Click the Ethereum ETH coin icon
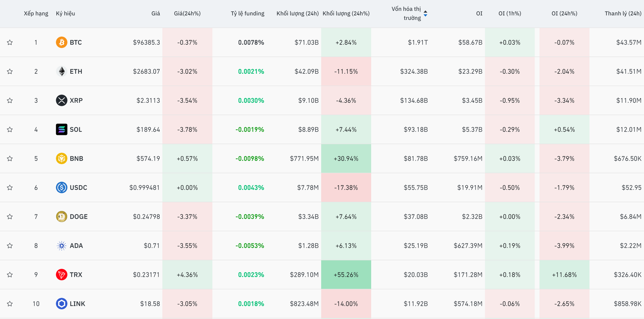 [62, 71]
